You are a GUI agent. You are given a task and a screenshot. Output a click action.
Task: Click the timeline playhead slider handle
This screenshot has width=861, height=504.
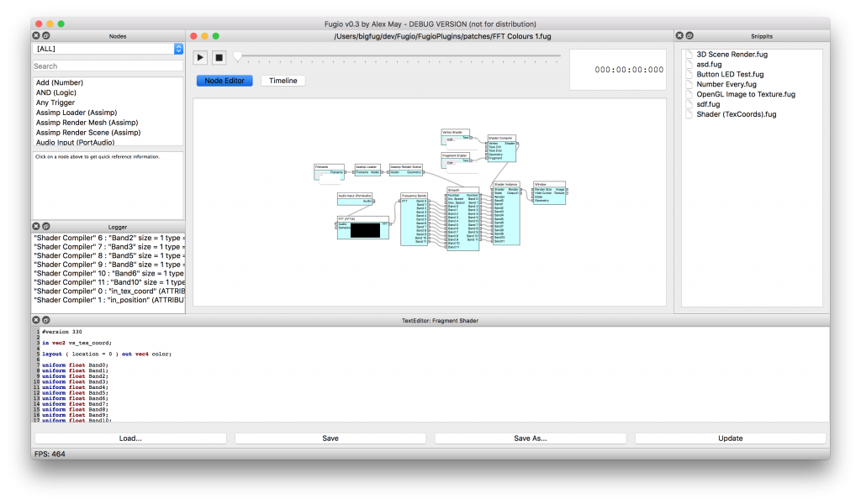[x=237, y=55]
